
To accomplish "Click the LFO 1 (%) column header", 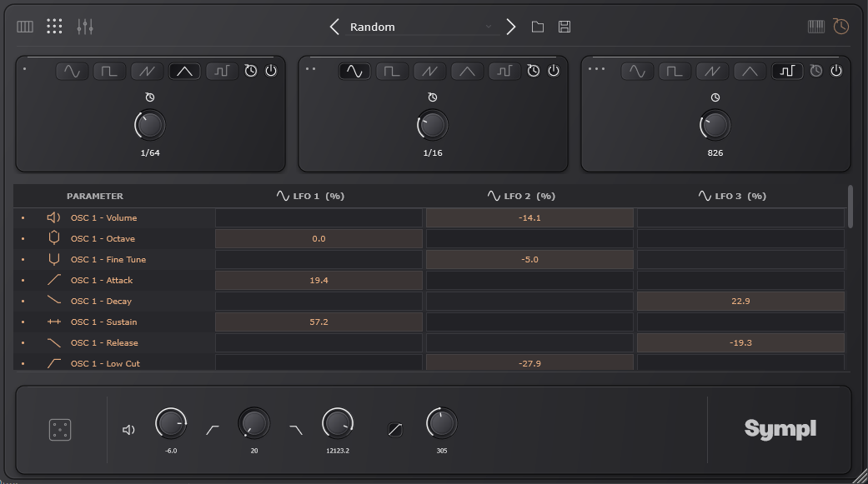I will (310, 196).
